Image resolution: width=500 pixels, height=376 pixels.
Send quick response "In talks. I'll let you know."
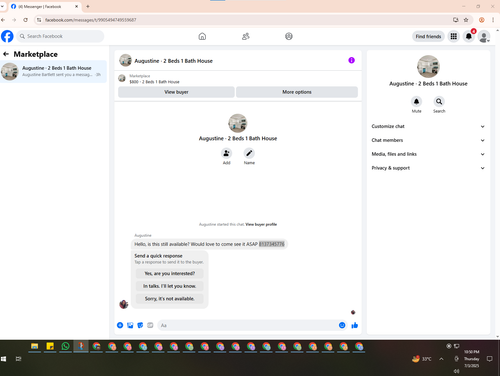170,286
